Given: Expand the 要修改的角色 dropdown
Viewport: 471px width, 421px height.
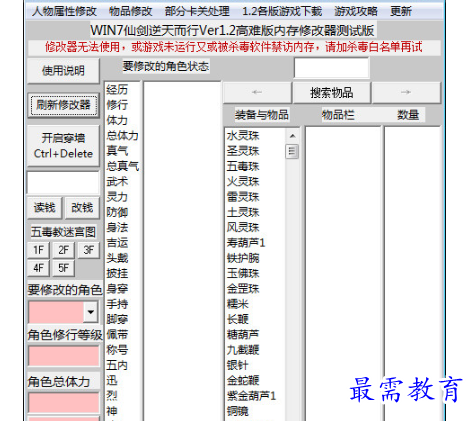Looking at the screenshot, I should [x=90, y=312].
